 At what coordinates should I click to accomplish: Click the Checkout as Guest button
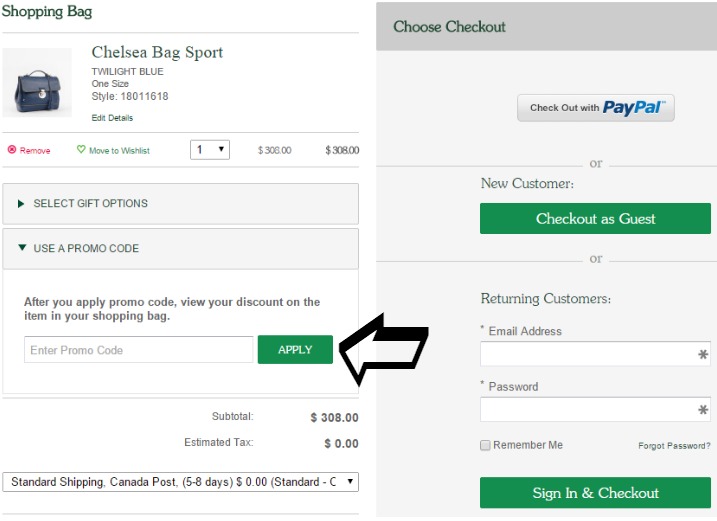(x=595, y=219)
